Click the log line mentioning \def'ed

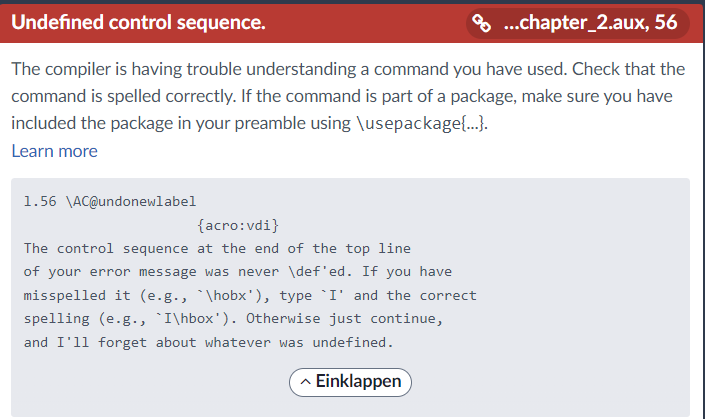237,272
